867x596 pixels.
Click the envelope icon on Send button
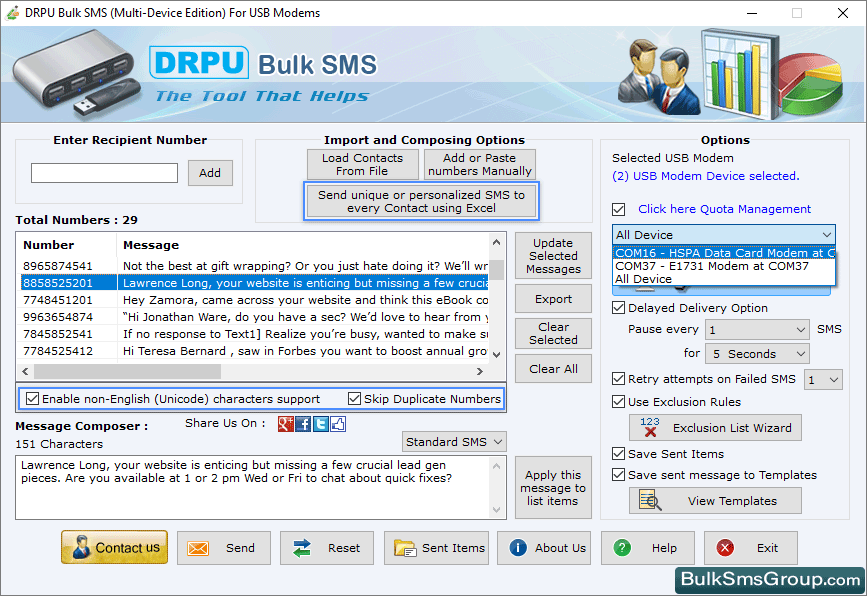click(x=198, y=548)
